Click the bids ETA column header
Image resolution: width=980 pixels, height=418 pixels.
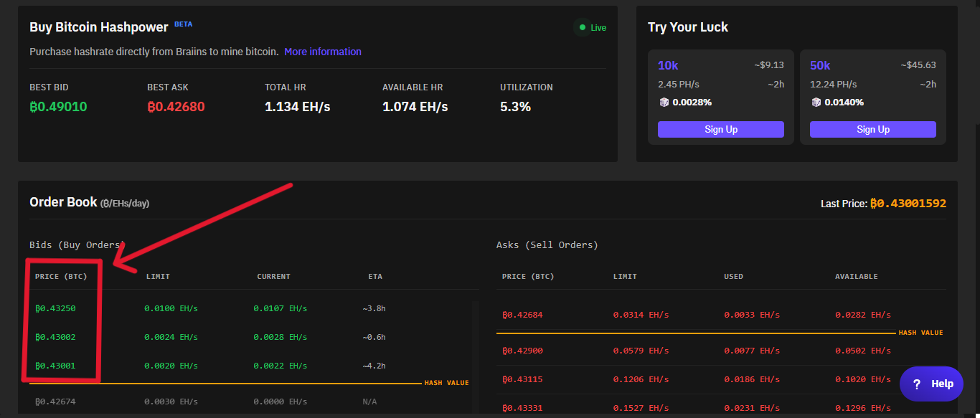375,277
